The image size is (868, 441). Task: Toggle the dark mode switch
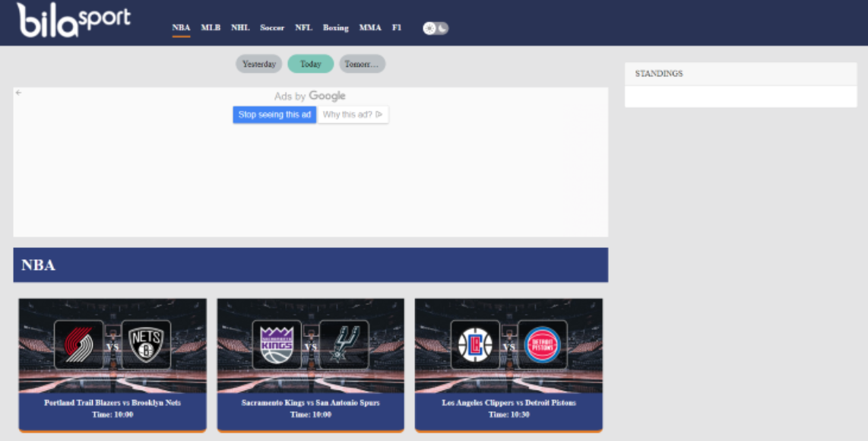(436, 28)
